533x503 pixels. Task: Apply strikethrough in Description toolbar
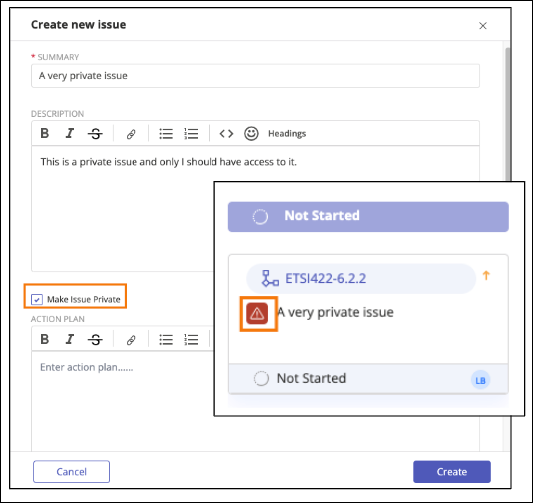96,133
